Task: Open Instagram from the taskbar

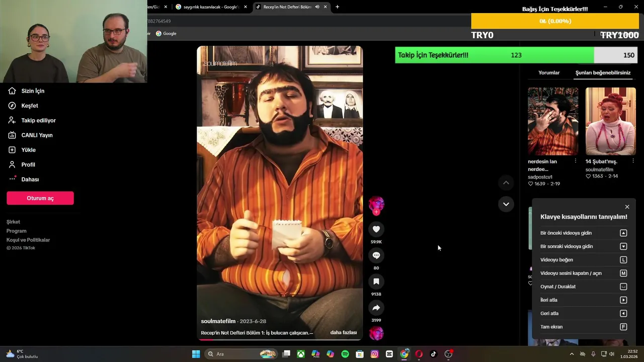Action: tap(374, 354)
